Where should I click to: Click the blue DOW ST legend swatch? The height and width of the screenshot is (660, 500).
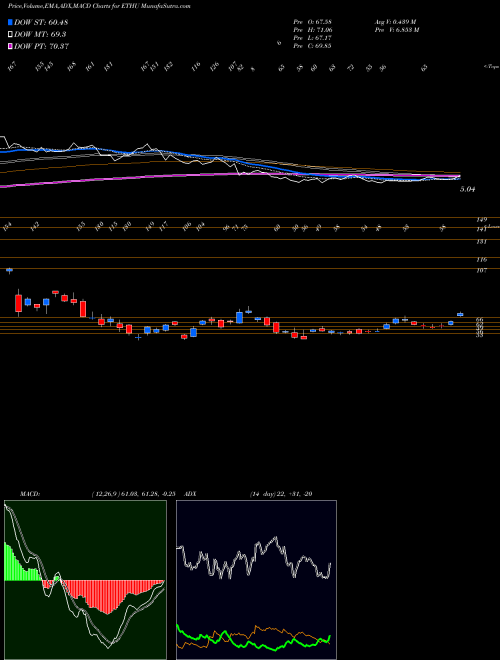[10, 22]
